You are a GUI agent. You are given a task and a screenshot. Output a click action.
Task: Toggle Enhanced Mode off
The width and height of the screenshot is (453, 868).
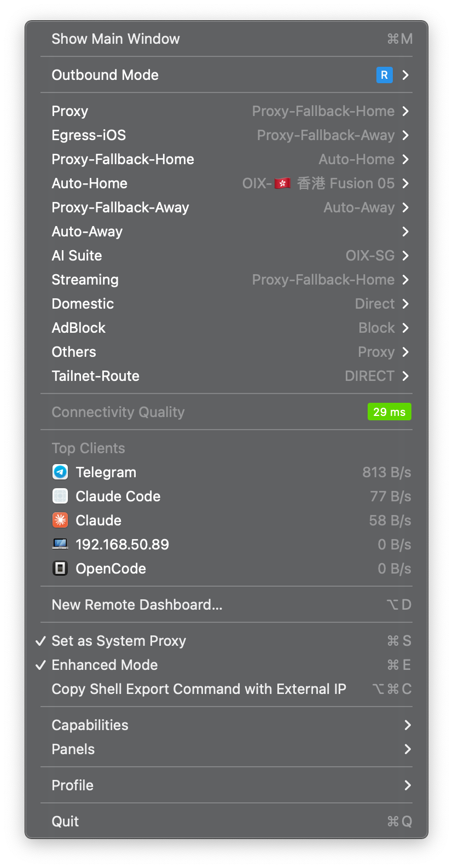coord(226,665)
